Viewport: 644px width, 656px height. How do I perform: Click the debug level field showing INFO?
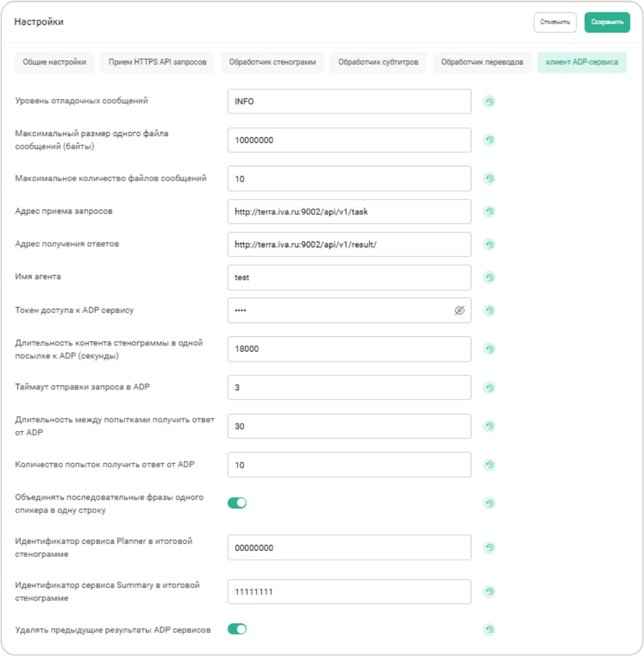(x=349, y=101)
